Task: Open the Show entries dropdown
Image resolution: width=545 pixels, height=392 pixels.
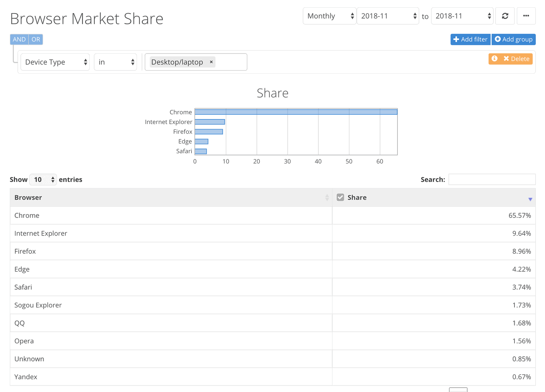Action: point(43,179)
